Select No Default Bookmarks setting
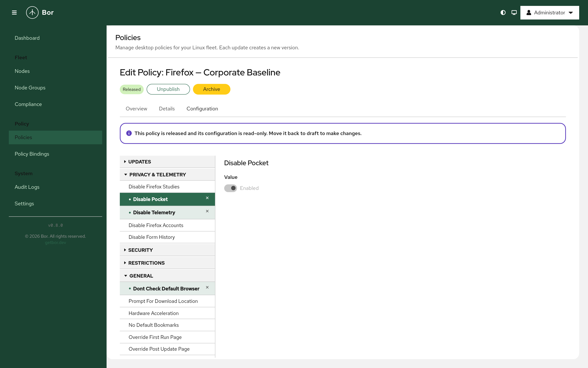The width and height of the screenshot is (588, 368). [167, 325]
